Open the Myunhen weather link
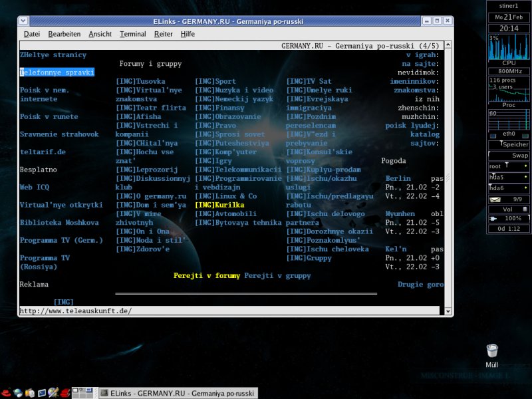 (400, 213)
